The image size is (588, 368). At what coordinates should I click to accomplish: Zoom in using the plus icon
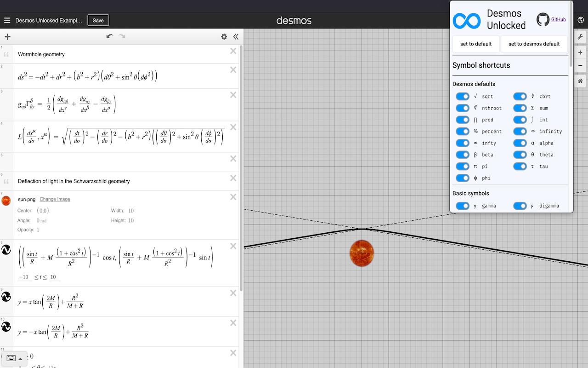point(580,52)
